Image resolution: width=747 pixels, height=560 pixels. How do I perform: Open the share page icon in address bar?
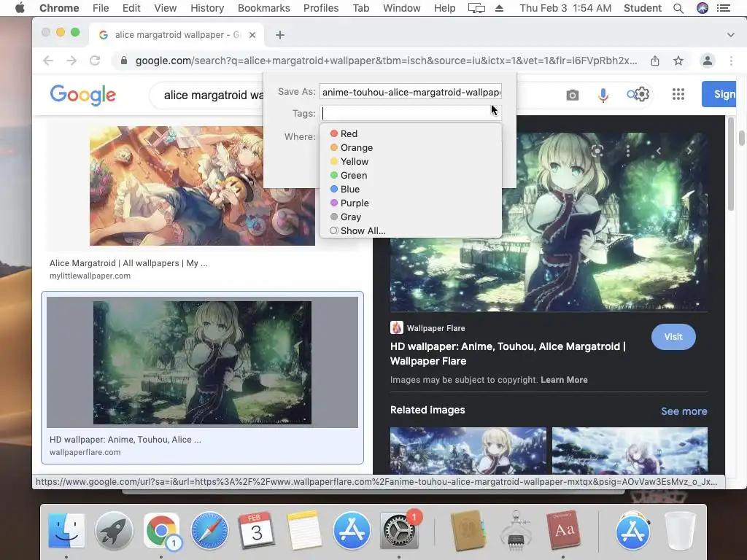click(655, 61)
